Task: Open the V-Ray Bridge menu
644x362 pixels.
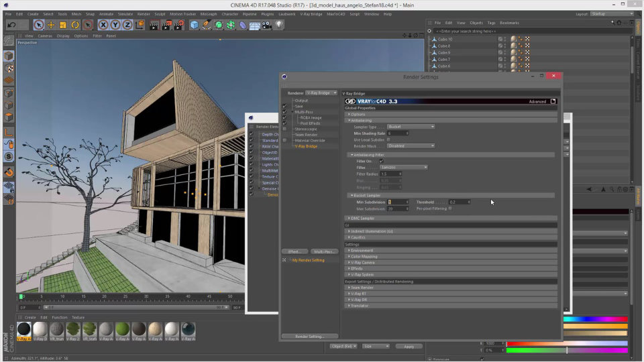Action: tap(311, 14)
